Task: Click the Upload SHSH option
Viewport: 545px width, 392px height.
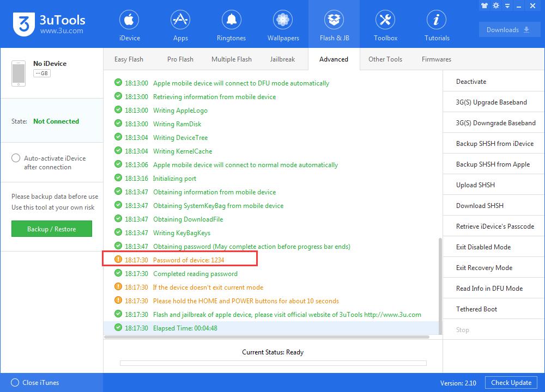Action: tap(494, 185)
